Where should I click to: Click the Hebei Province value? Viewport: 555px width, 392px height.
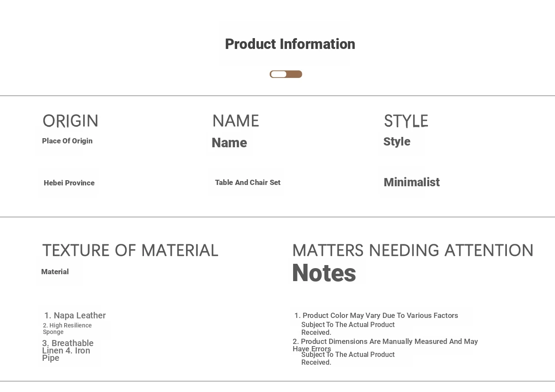pos(69,183)
